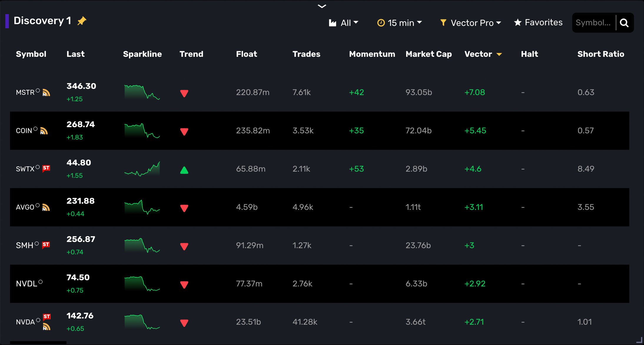Open the NVDL symbol link
Viewport: 644px width, 345px height.
click(x=26, y=284)
